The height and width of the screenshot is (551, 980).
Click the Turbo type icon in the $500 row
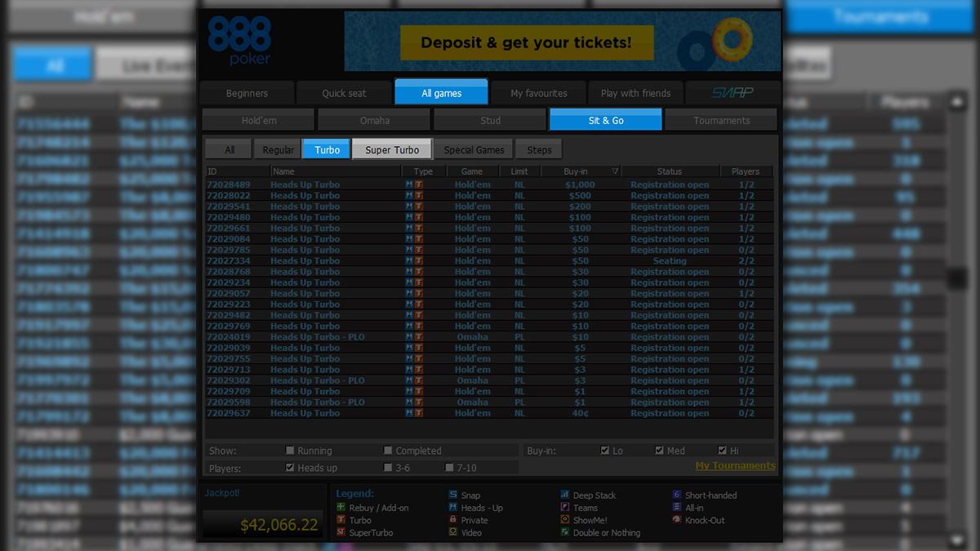click(x=419, y=196)
